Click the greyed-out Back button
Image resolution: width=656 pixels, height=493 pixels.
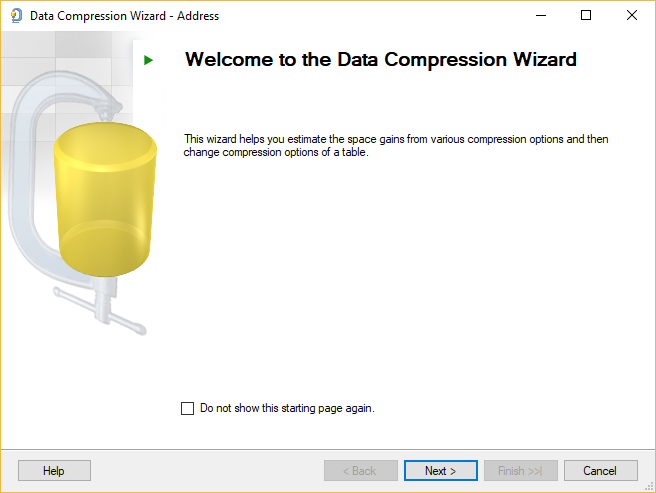click(360, 470)
